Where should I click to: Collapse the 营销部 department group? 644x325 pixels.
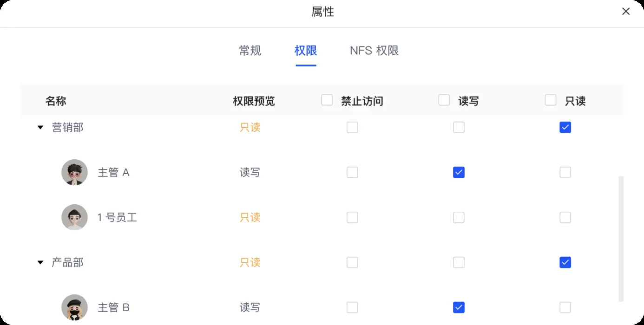point(40,127)
